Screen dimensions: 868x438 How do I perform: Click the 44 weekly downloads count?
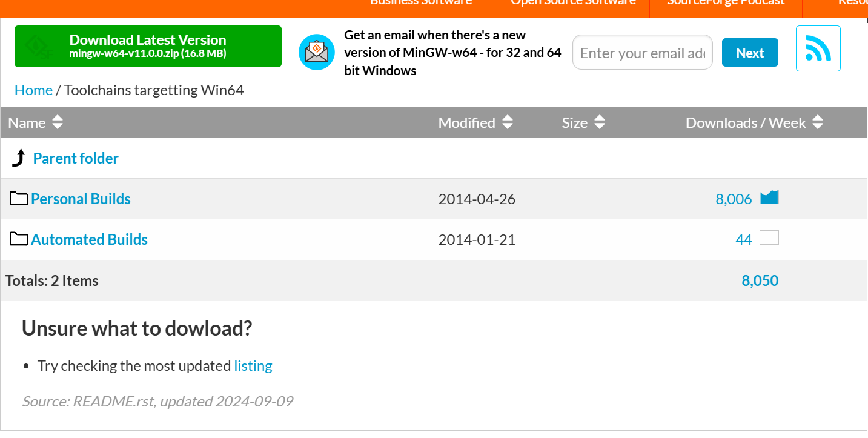pyautogui.click(x=744, y=239)
